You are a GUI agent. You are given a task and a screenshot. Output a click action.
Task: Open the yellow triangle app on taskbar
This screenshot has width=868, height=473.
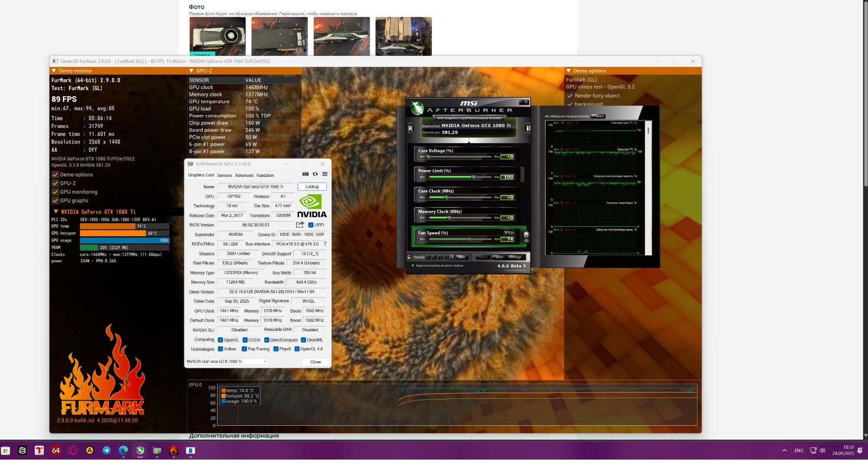pos(89,450)
